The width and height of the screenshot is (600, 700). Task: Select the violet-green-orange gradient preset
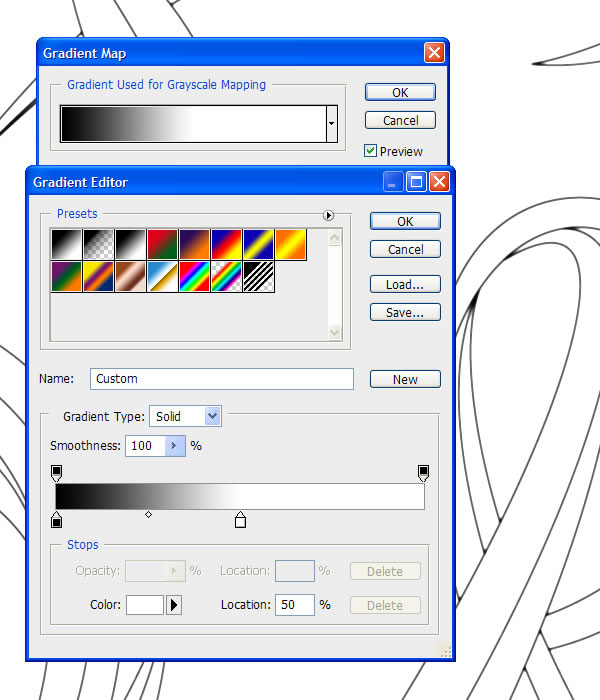[x=67, y=277]
